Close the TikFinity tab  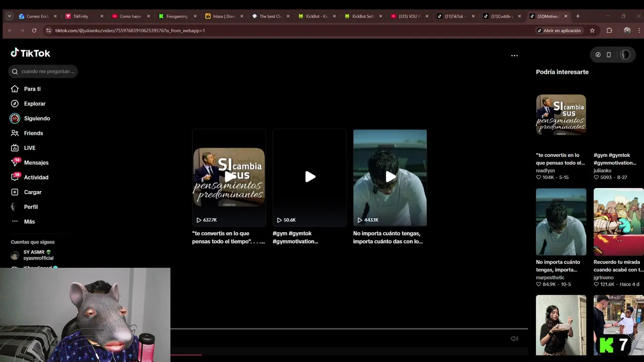(102, 16)
